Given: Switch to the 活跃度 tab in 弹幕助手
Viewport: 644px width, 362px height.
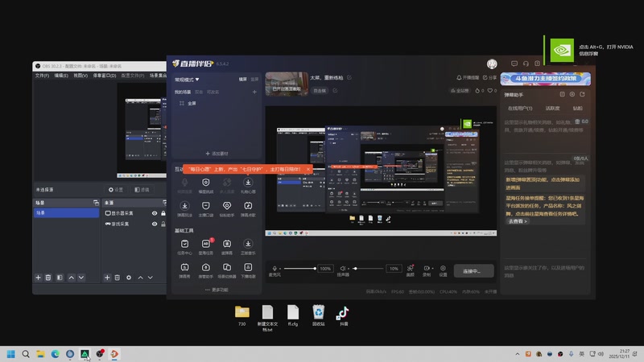Looking at the screenshot, I should tap(552, 109).
